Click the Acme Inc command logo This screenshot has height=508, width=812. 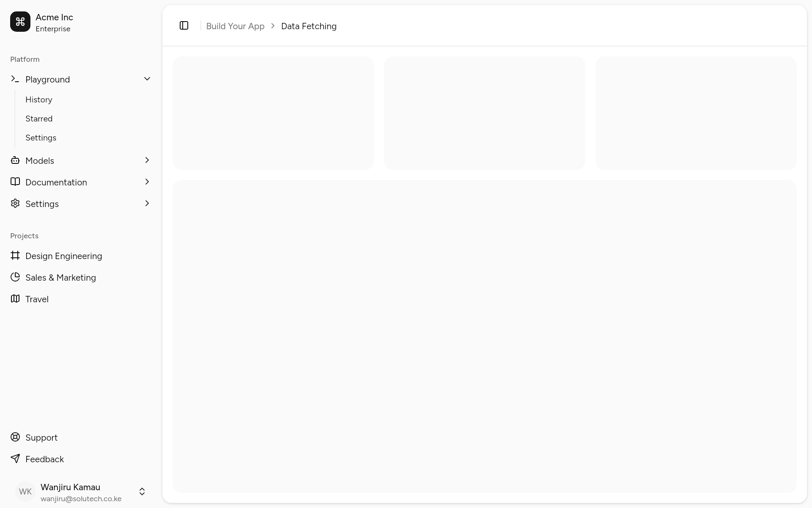(x=20, y=22)
